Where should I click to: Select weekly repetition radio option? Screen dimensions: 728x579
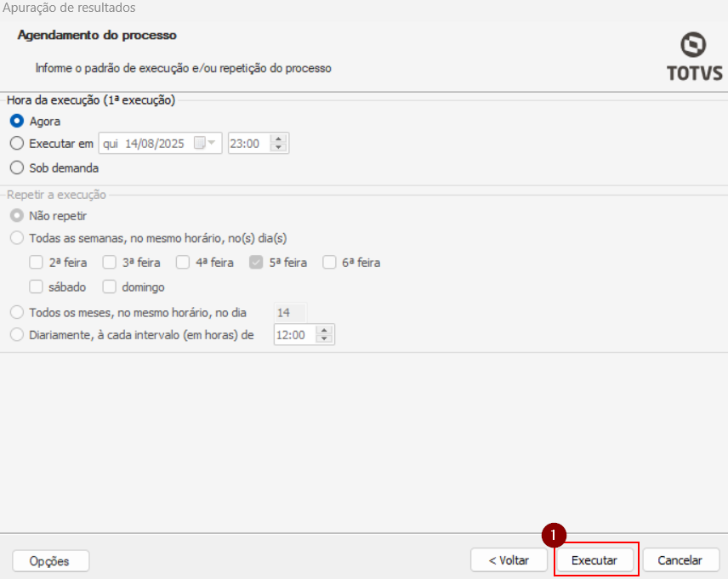tap(17, 238)
